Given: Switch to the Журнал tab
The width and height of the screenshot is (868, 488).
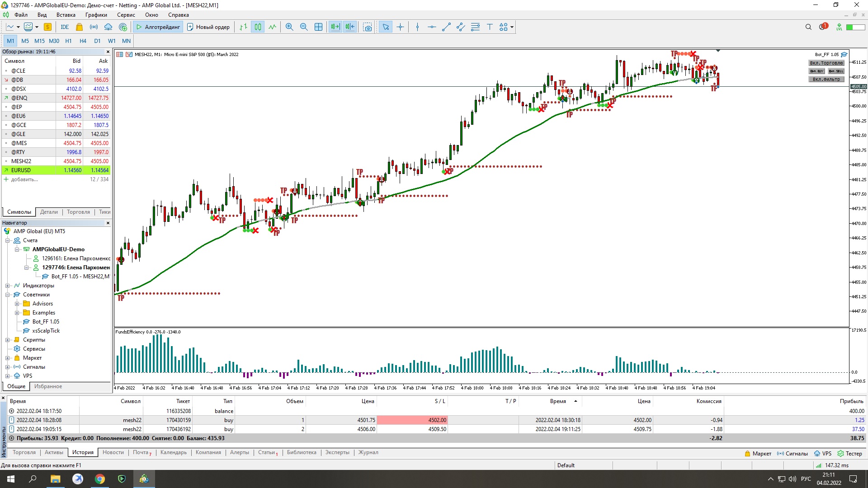Looking at the screenshot, I should 368,452.
